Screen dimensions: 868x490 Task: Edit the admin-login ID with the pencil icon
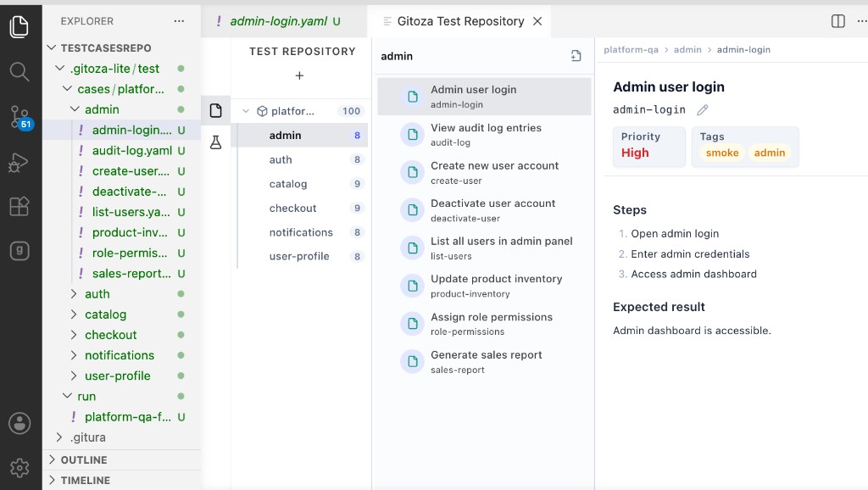pos(703,109)
